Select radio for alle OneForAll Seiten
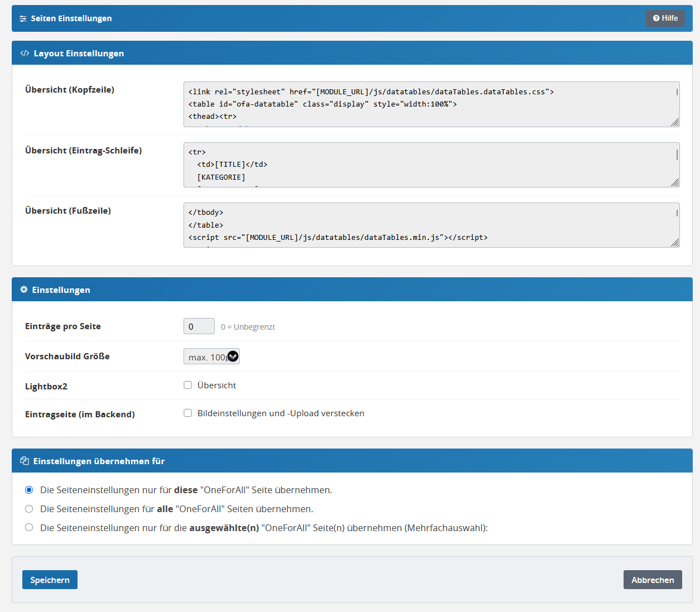 [x=29, y=509]
